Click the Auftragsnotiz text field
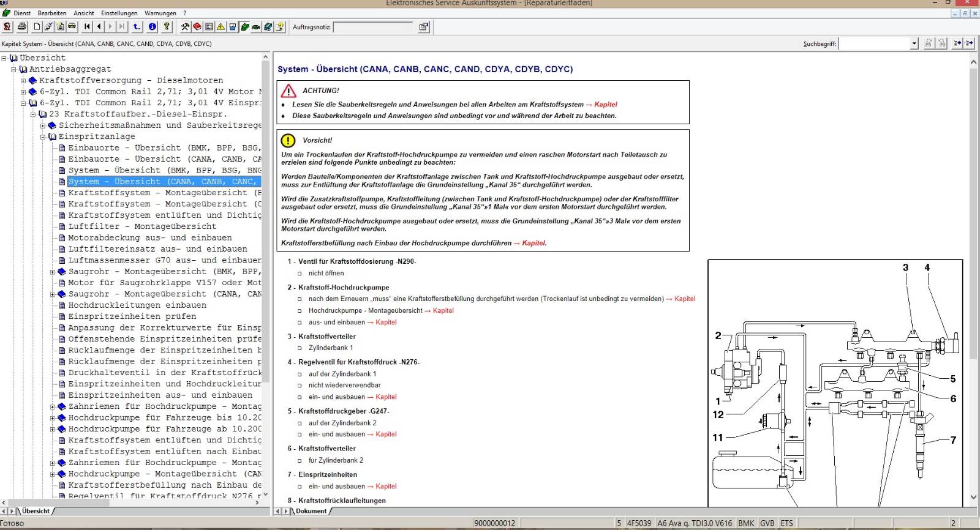 click(373, 27)
